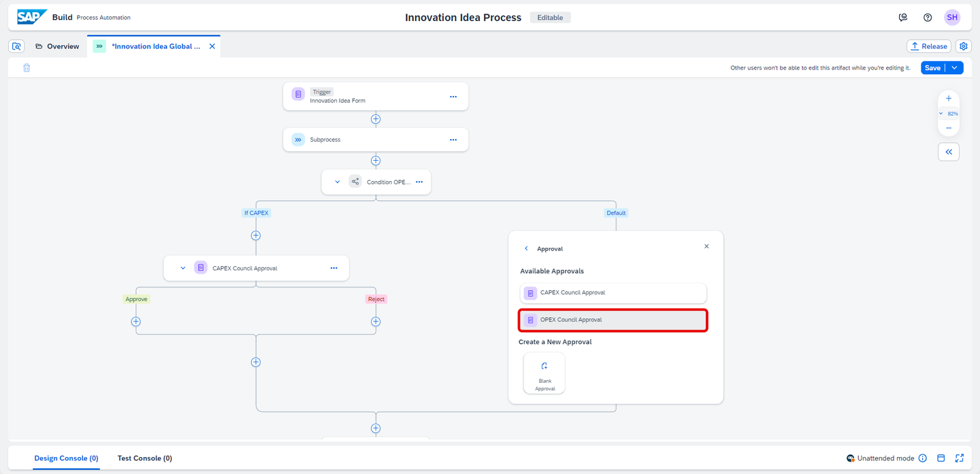Show the Unattended mode info icon
The width and height of the screenshot is (980, 474).
coord(923,458)
